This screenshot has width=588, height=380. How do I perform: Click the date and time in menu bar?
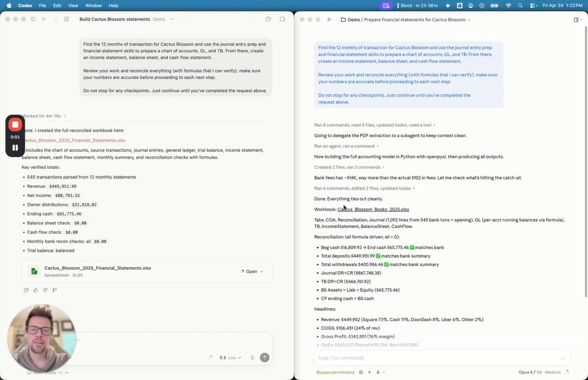562,6
